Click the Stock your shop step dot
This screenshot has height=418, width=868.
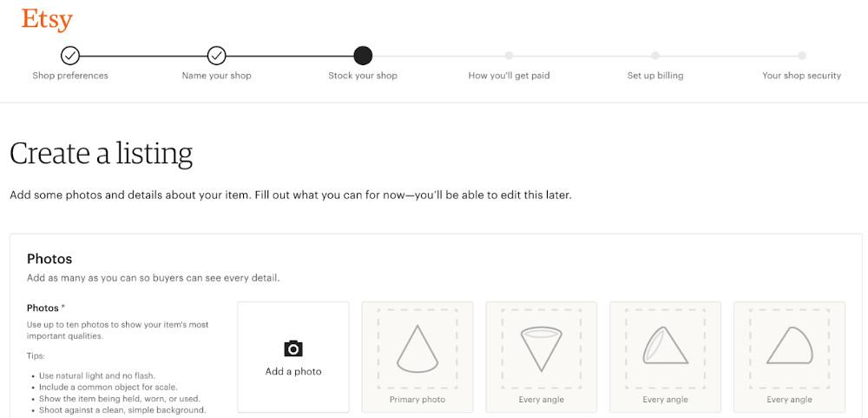pos(363,56)
